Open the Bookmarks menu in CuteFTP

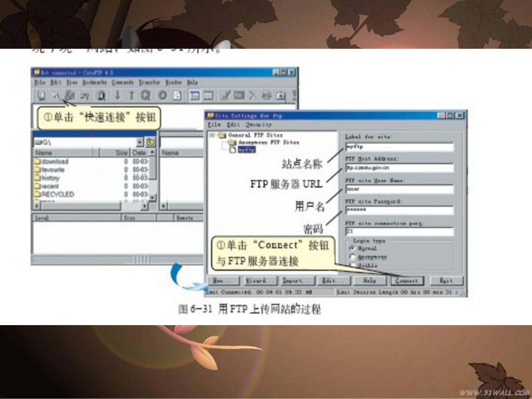tap(95, 82)
